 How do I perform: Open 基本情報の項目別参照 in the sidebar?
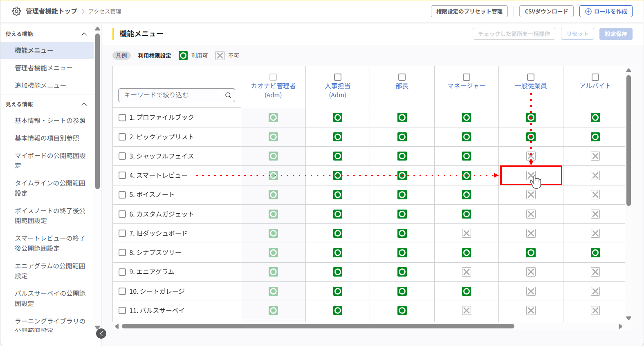point(47,138)
